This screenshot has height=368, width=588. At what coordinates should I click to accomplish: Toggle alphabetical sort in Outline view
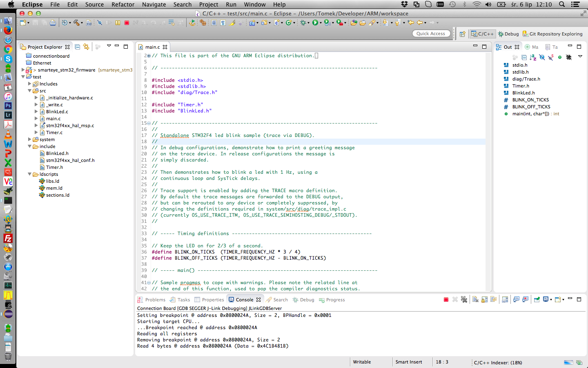tap(533, 58)
